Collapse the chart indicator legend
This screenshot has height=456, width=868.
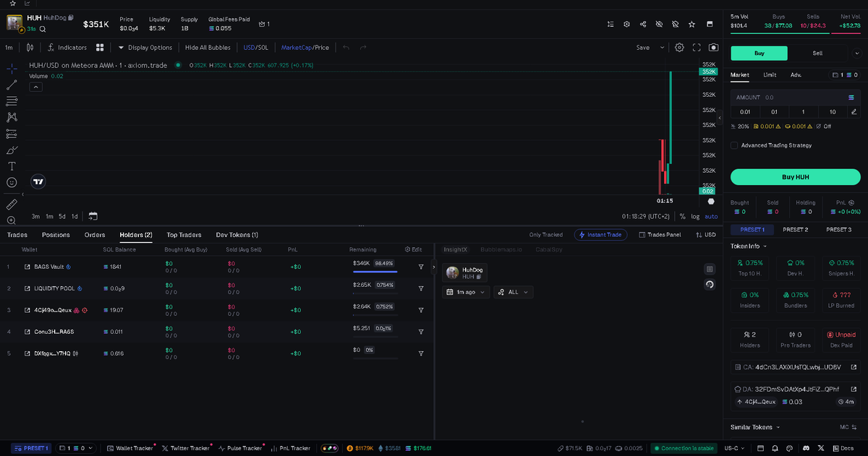point(35,87)
